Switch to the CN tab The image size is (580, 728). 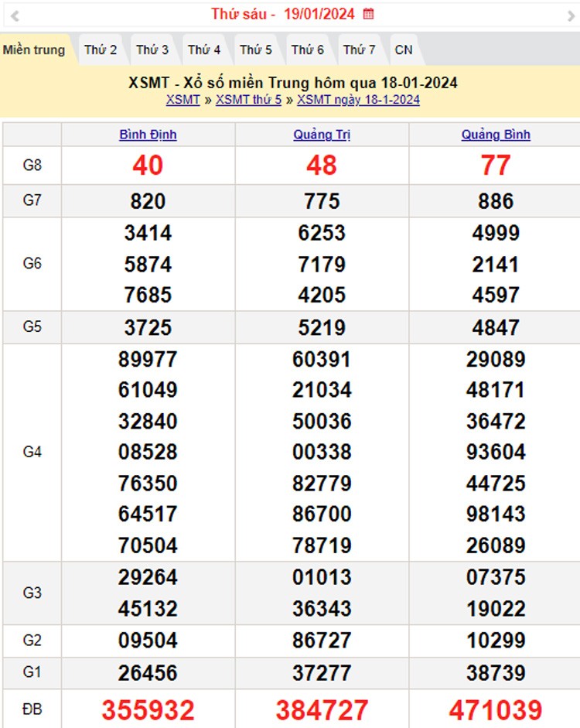404,50
